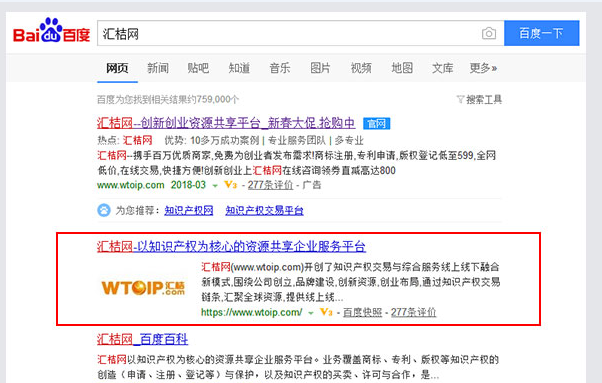This screenshot has width=602, height=383.
Task: Open the 文库 tab
Action: [442, 68]
